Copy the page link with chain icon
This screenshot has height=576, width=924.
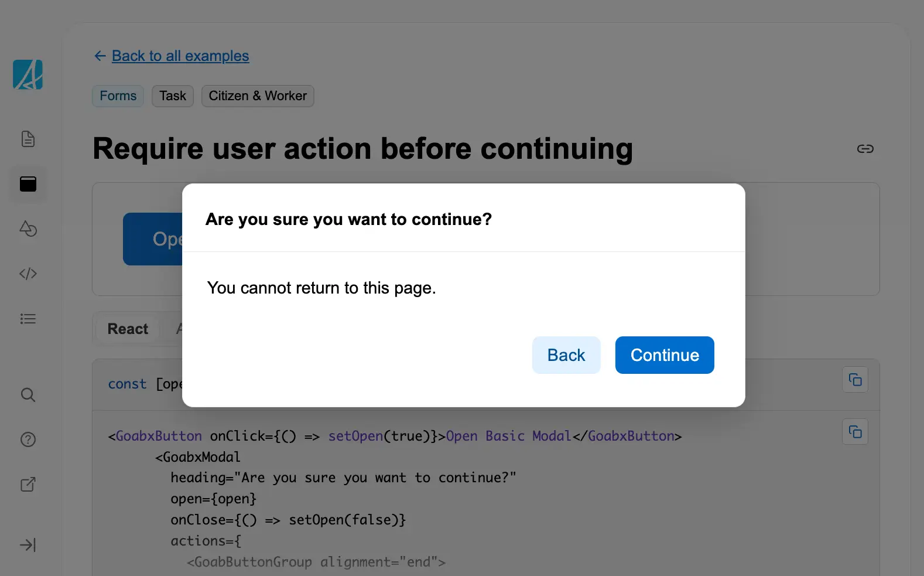click(x=865, y=149)
